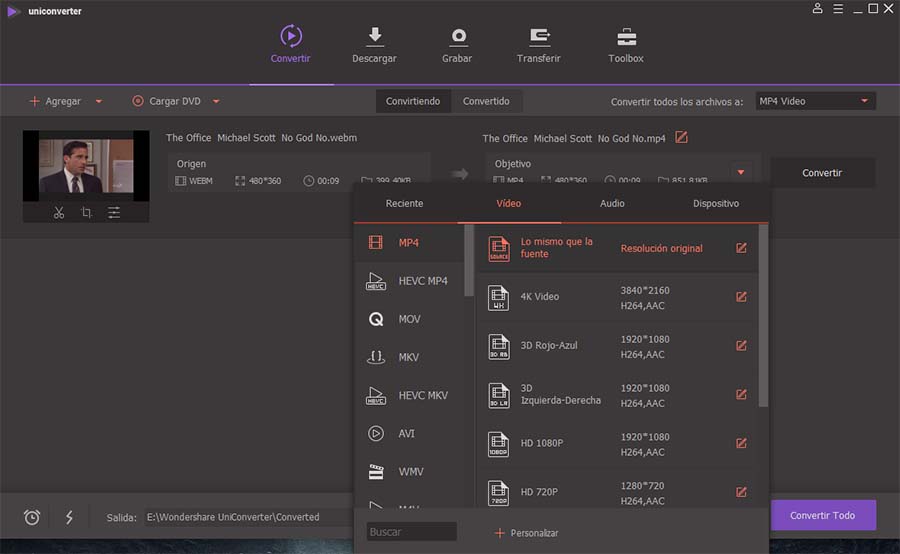Viewport: 900px width, 554px height.
Task: Switch to the Dispositivo tab
Action: [716, 203]
